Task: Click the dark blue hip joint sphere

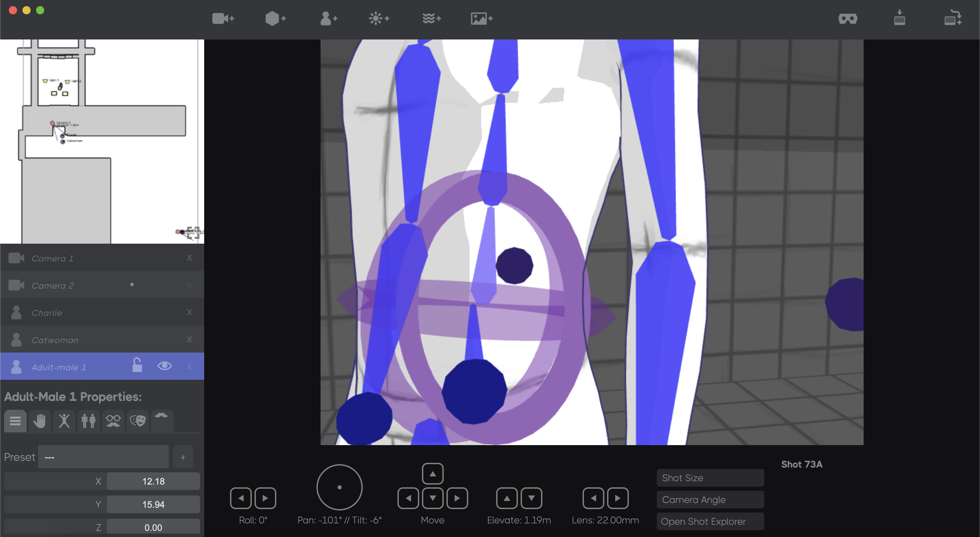Action: 474,392
